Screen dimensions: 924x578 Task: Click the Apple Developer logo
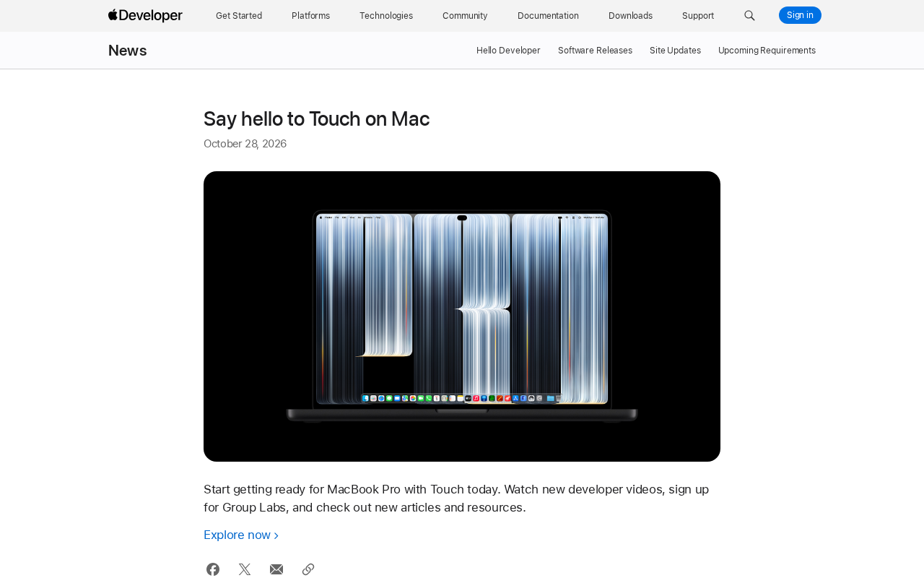point(145,15)
